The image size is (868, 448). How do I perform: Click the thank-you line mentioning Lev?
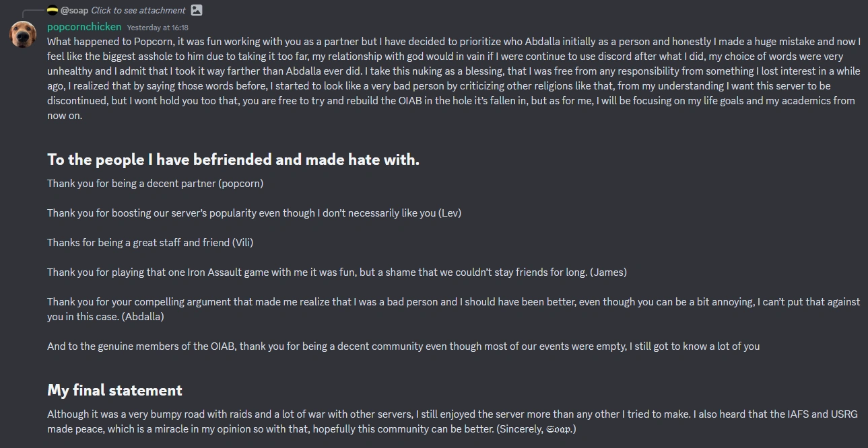(x=254, y=213)
